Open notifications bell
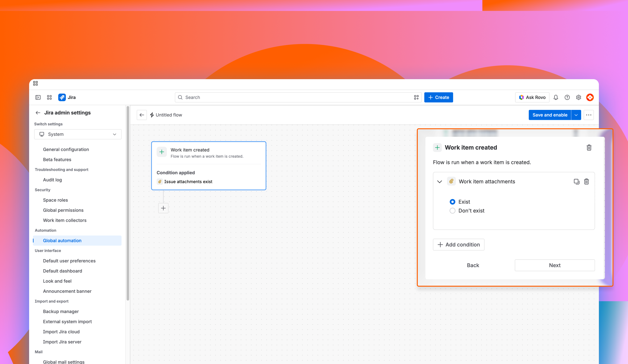Viewport: 628px width, 364px height. [556, 97]
